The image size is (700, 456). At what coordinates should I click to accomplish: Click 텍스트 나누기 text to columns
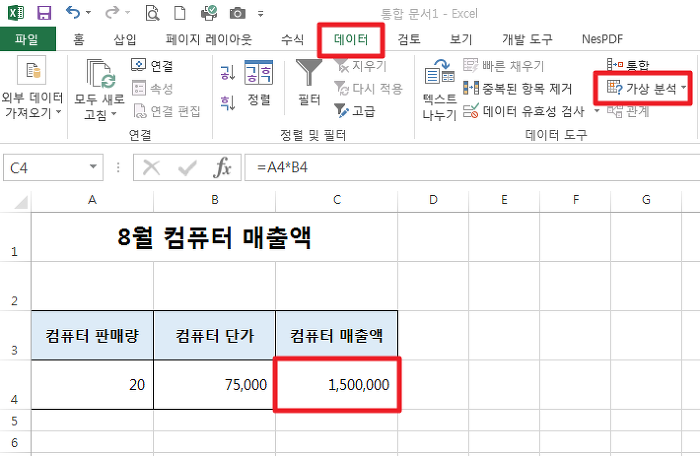(x=440, y=89)
